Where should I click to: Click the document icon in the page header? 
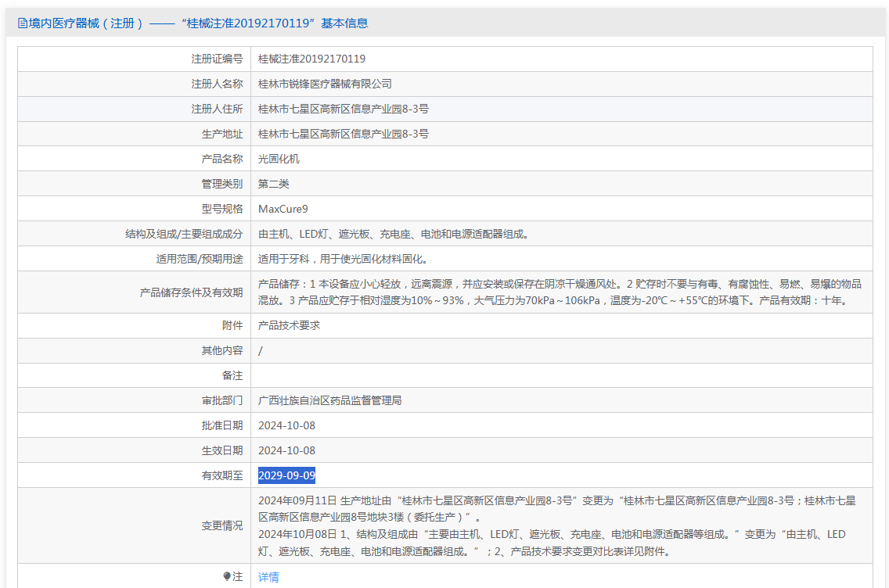tap(22, 23)
